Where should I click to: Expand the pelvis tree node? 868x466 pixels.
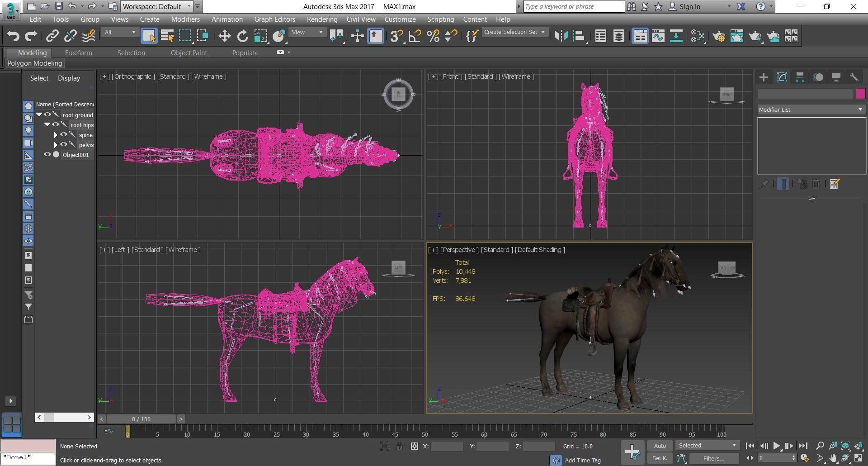point(56,145)
